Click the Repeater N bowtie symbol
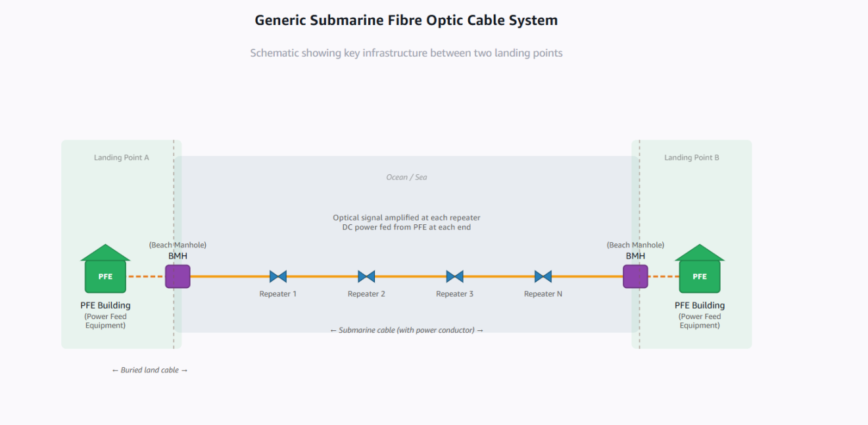The height and width of the screenshot is (425, 868). [543, 276]
